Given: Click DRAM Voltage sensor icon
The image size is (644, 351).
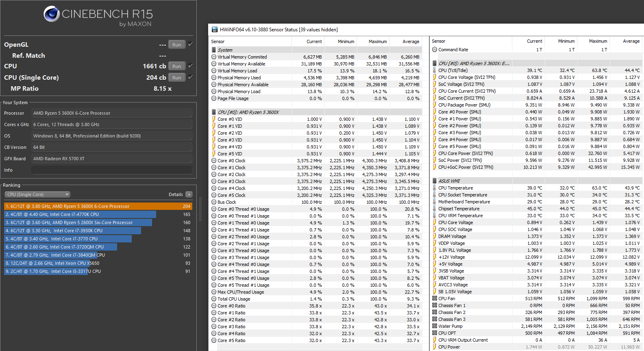Looking at the screenshot, I should (x=435, y=236).
